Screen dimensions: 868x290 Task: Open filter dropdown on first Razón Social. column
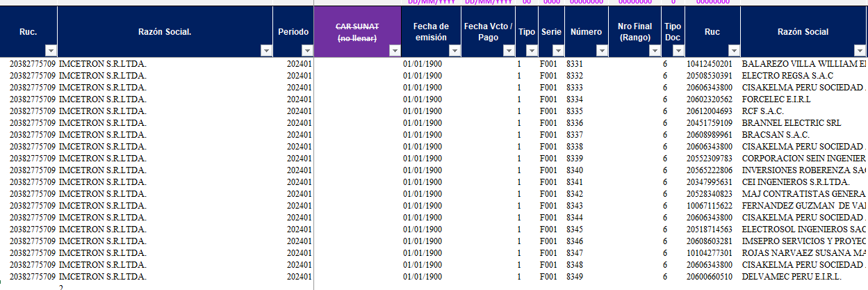click(266, 51)
